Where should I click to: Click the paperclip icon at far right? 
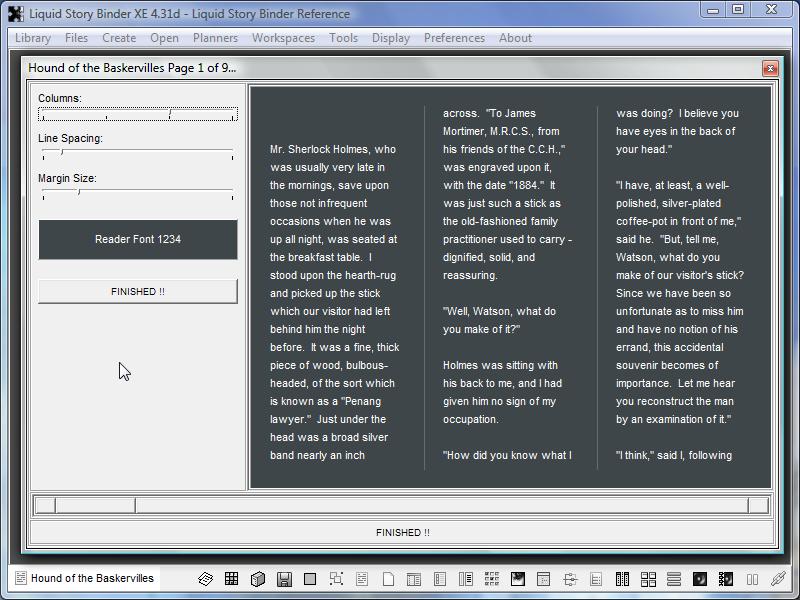[x=778, y=579]
